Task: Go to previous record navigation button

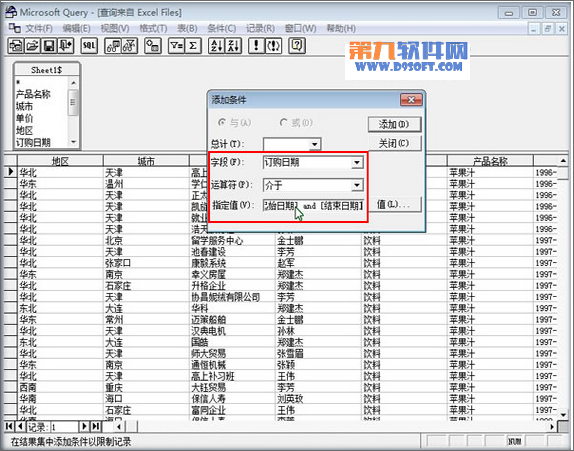Action: (20, 426)
